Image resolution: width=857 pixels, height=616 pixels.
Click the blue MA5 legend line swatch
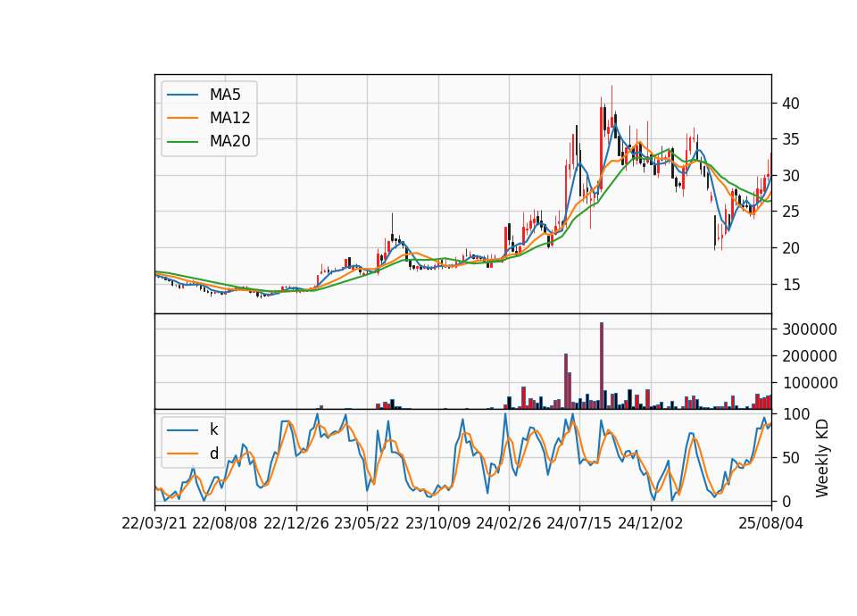pos(182,95)
